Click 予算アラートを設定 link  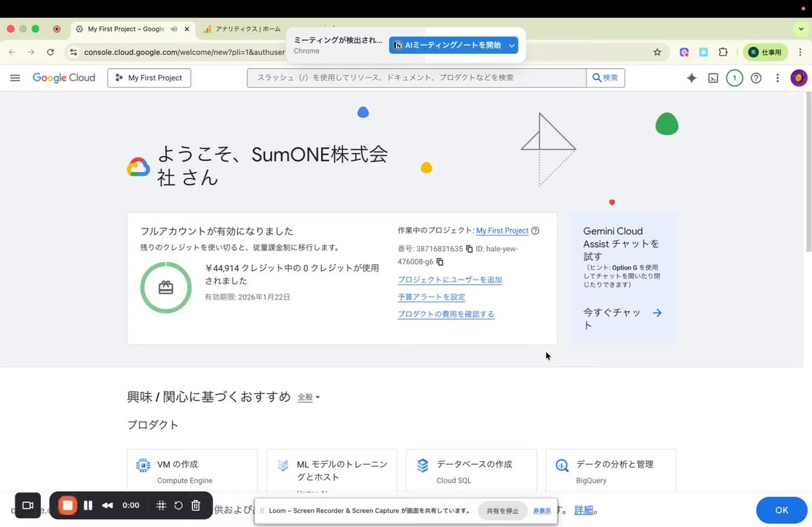[x=432, y=297]
